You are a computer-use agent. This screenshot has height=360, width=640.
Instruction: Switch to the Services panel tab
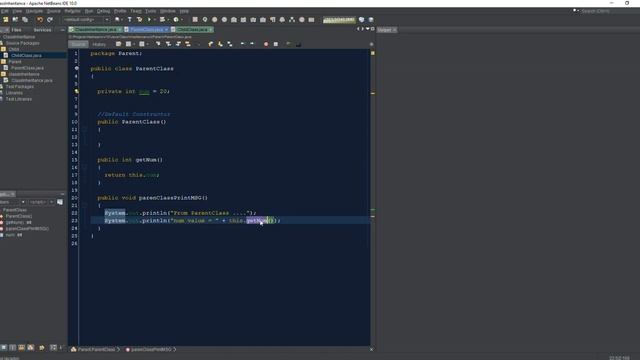[x=42, y=30]
